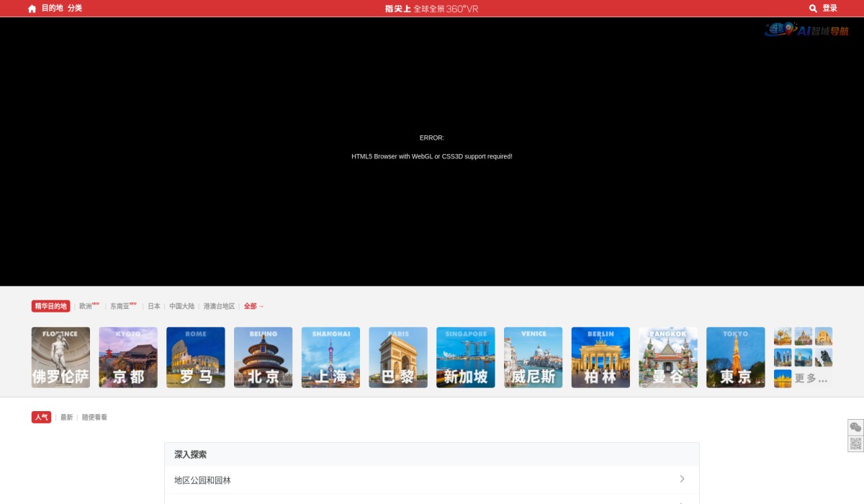Expand the 地区公园和园林 row chevron
The width and height of the screenshot is (864, 504).
tap(682, 480)
